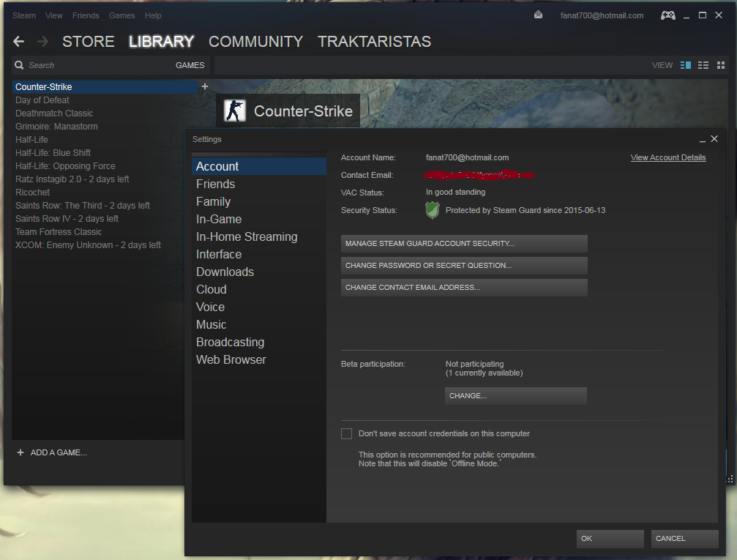
Task: Select Voice settings category
Action: click(x=259, y=307)
